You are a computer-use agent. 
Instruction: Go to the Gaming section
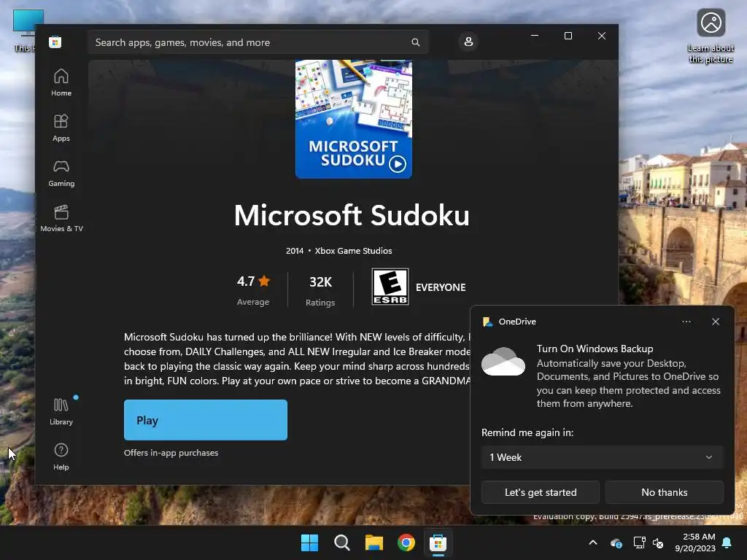tap(61, 174)
